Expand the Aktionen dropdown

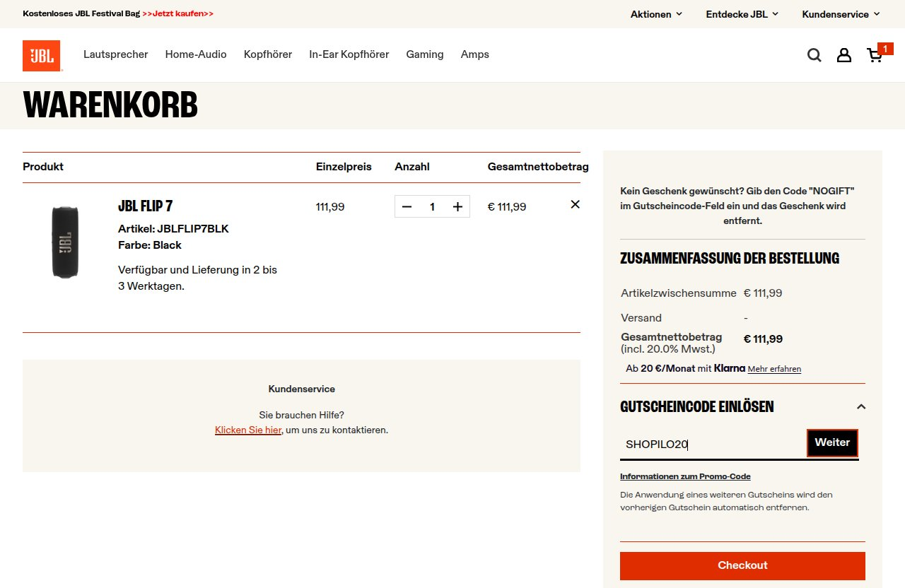[x=657, y=14]
